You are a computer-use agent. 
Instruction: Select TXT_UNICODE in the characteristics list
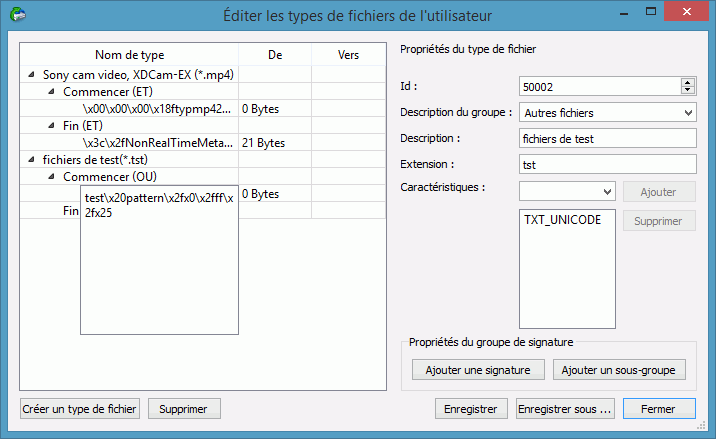point(562,219)
